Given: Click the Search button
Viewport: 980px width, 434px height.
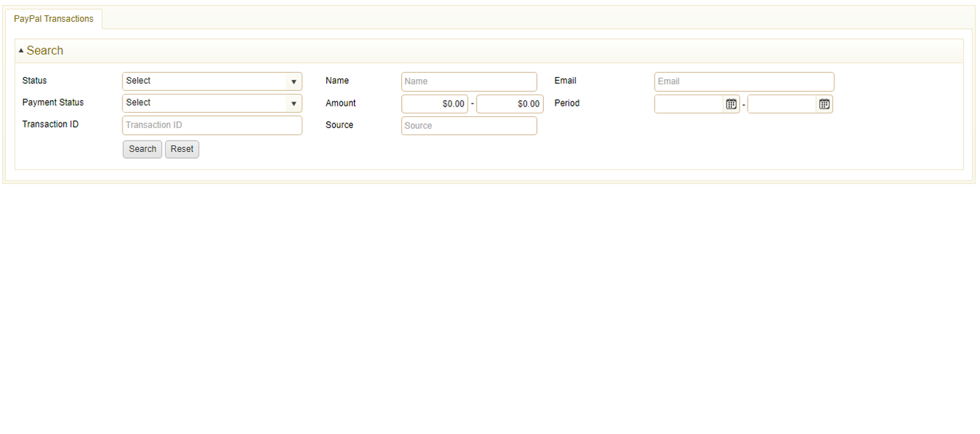Looking at the screenshot, I should click(x=142, y=149).
